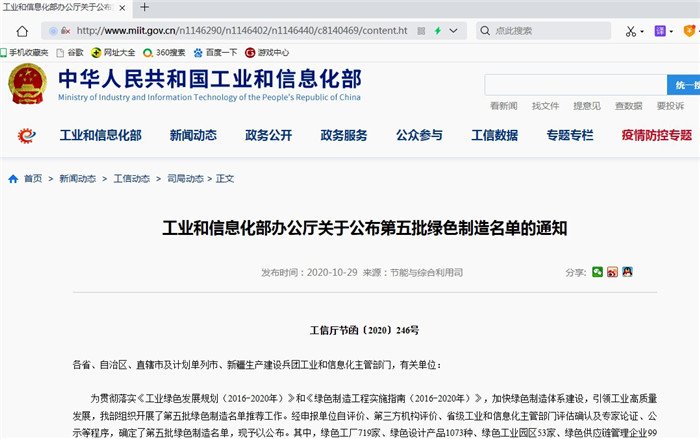Click the home icon in breadcrumb
The height and width of the screenshot is (439, 700).
[13, 179]
